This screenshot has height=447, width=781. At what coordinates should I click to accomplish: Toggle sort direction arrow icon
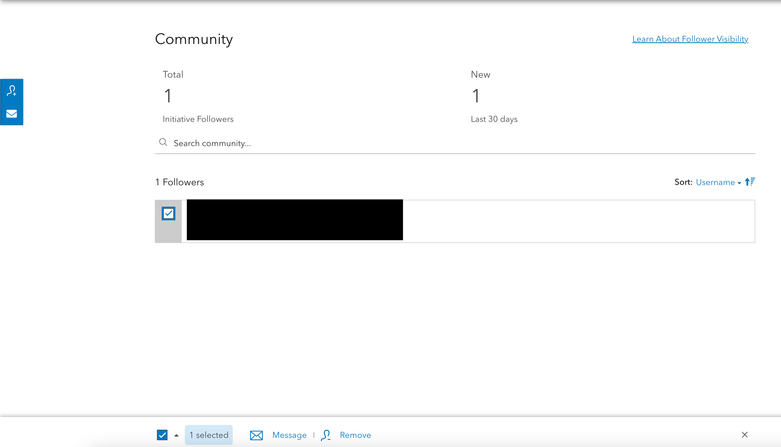coord(750,182)
